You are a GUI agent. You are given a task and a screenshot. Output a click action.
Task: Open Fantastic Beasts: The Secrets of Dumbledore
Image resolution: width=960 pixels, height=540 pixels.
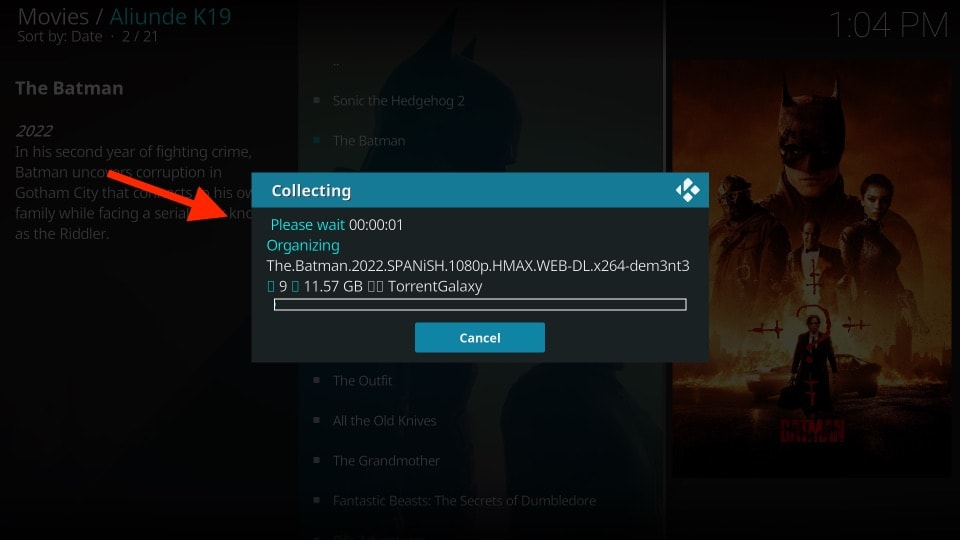pos(464,501)
